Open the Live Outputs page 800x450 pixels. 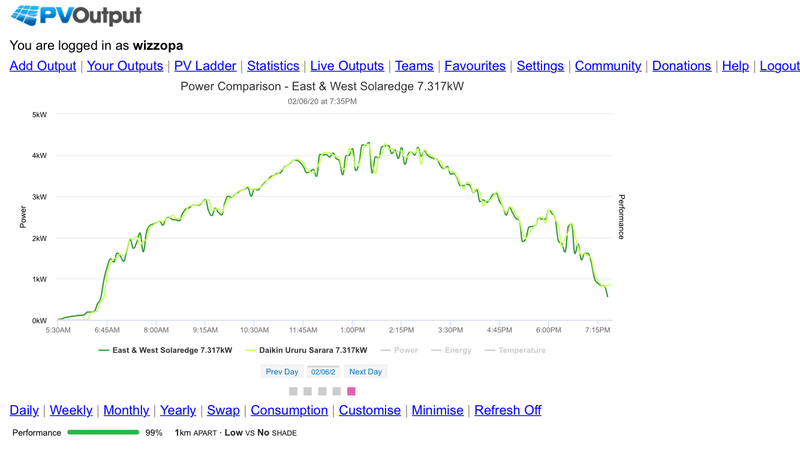click(x=347, y=66)
